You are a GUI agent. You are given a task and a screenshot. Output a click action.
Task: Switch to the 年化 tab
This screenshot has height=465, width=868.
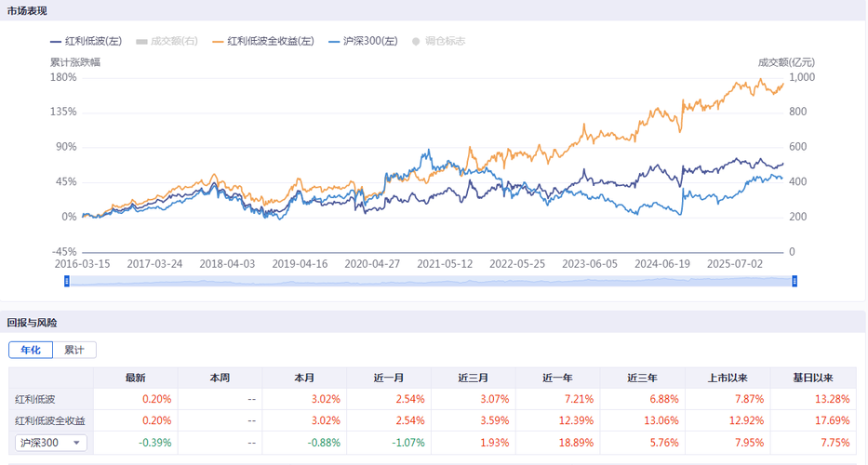coord(32,350)
